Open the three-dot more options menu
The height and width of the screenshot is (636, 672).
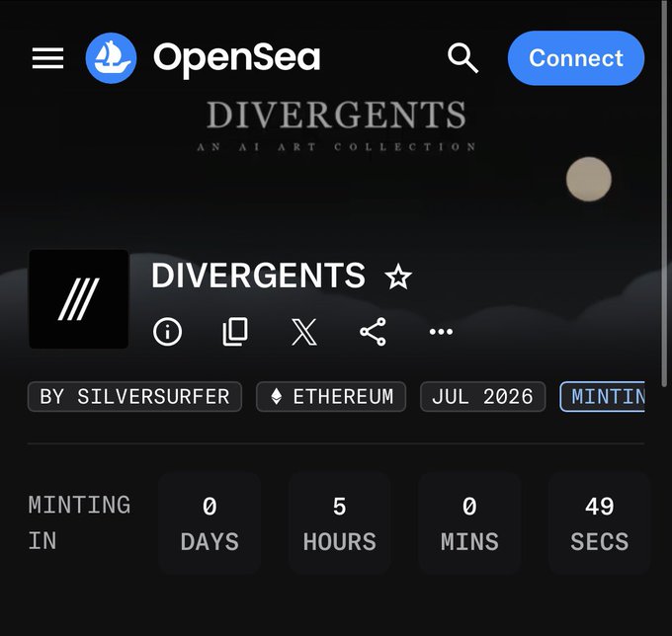point(441,332)
